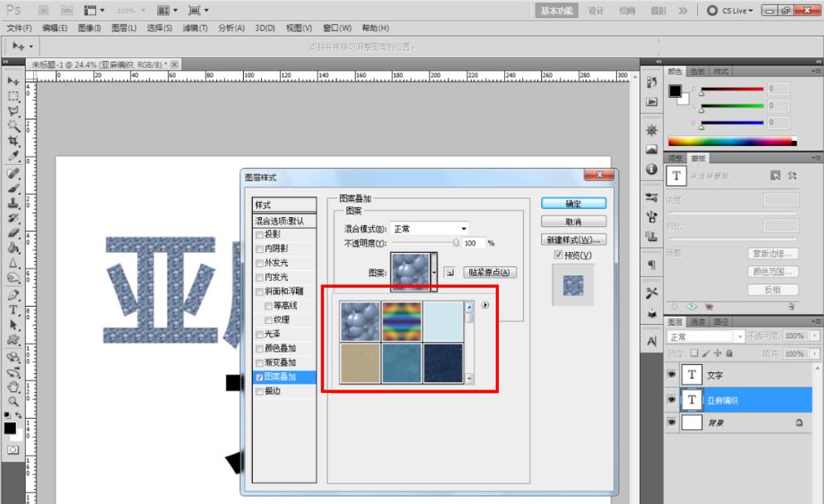Hide the 背景 layer visibility eye
The image size is (824, 504).
tap(672, 423)
